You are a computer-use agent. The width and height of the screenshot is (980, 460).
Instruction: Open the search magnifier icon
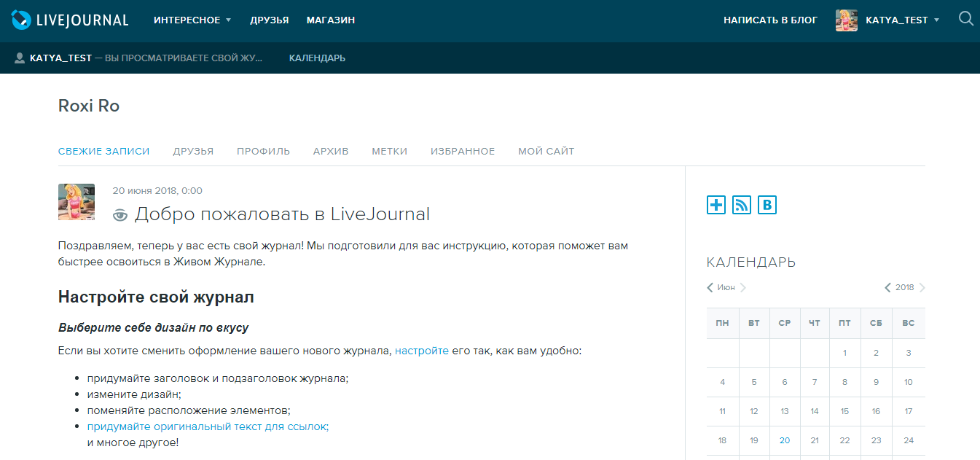[965, 20]
